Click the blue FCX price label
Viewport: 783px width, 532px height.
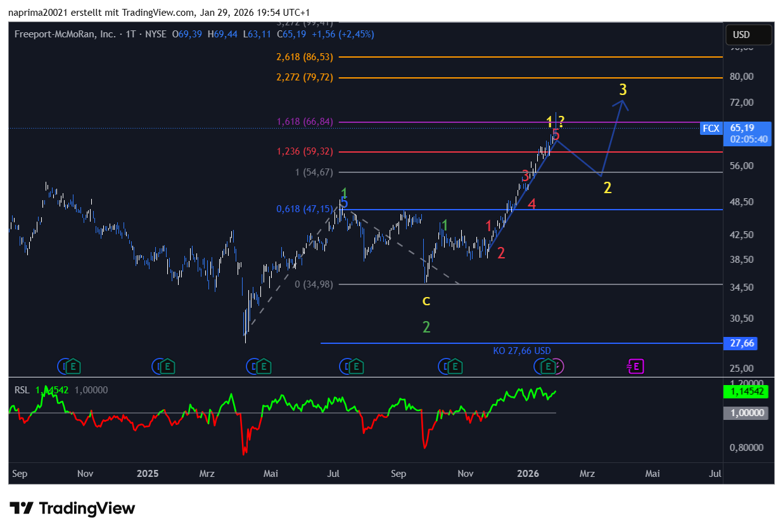(x=711, y=129)
